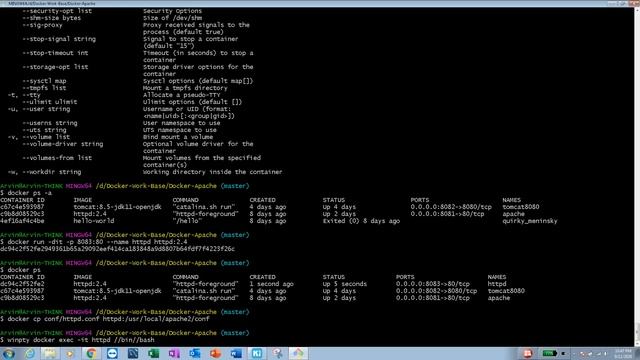The width and height of the screenshot is (640, 360).
Task: Click '"/hello"' command cell
Action: click(187, 221)
